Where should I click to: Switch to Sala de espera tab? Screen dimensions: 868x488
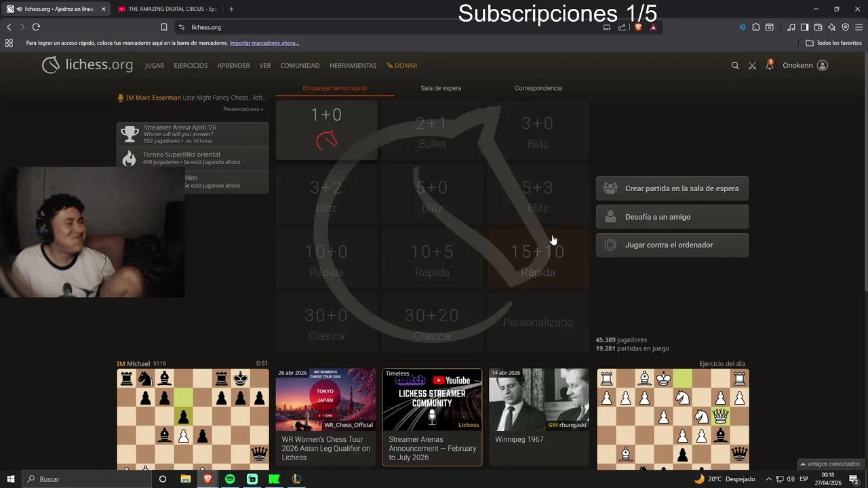click(x=441, y=88)
